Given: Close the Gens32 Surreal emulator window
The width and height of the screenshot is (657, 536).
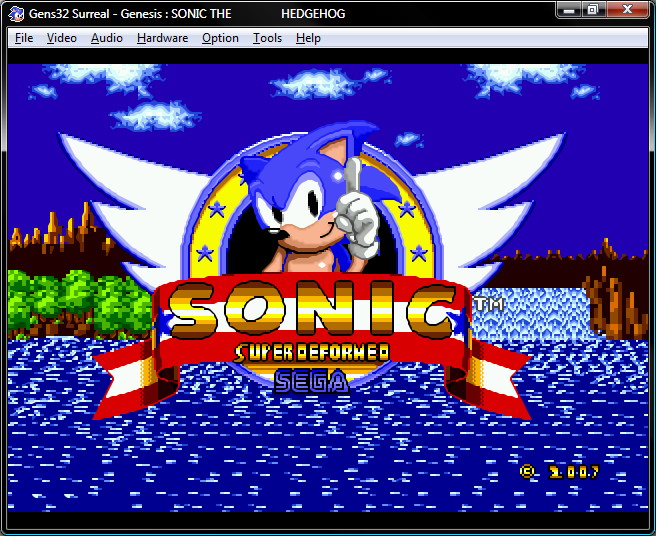Looking at the screenshot, I should 627,10.
